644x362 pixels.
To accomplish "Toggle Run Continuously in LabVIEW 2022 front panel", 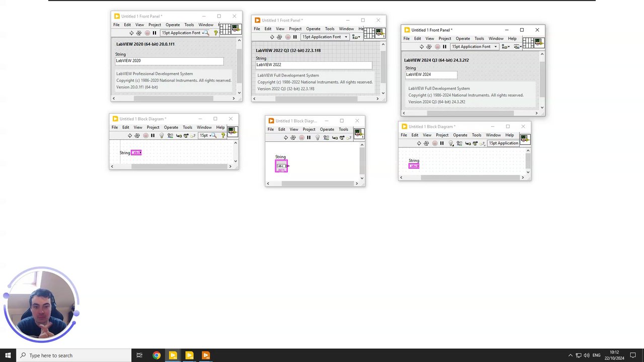I will click(x=279, y=37).
